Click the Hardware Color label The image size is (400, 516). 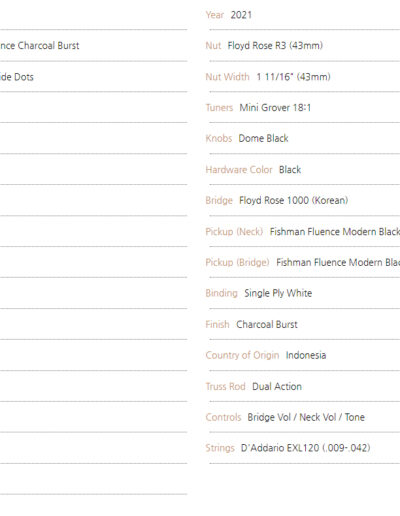tap(239, 170)
